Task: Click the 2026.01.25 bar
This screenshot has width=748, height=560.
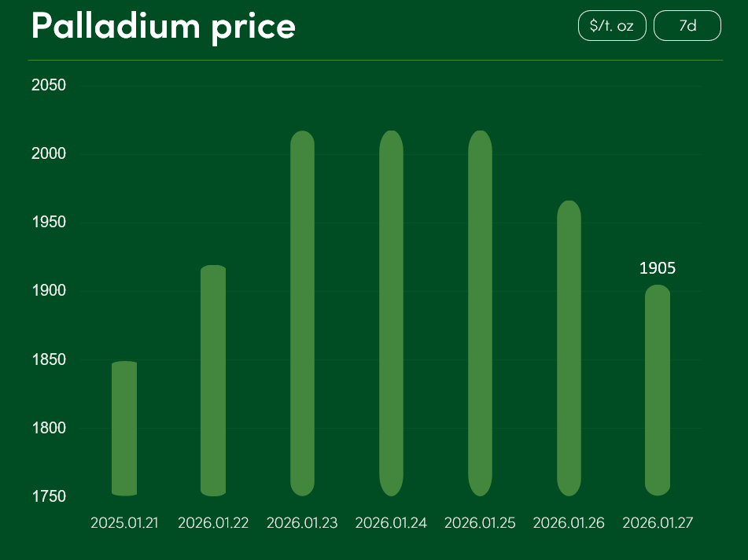Action: click(x=480, y=313)
